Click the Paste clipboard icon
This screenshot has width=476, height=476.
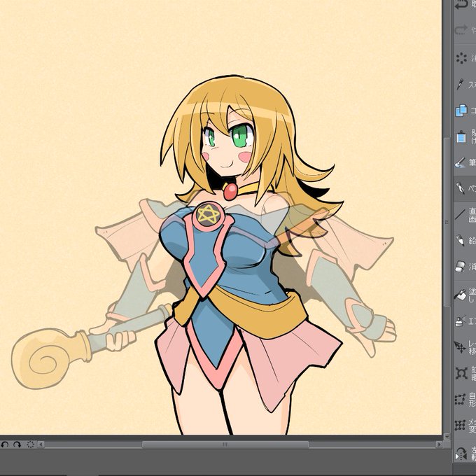pyautogui.click(x=461, y=136)
